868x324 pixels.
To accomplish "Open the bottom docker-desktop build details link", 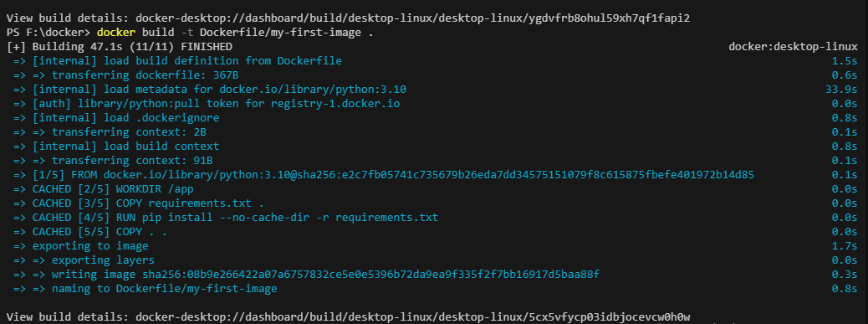I will (x=412, y=316).
